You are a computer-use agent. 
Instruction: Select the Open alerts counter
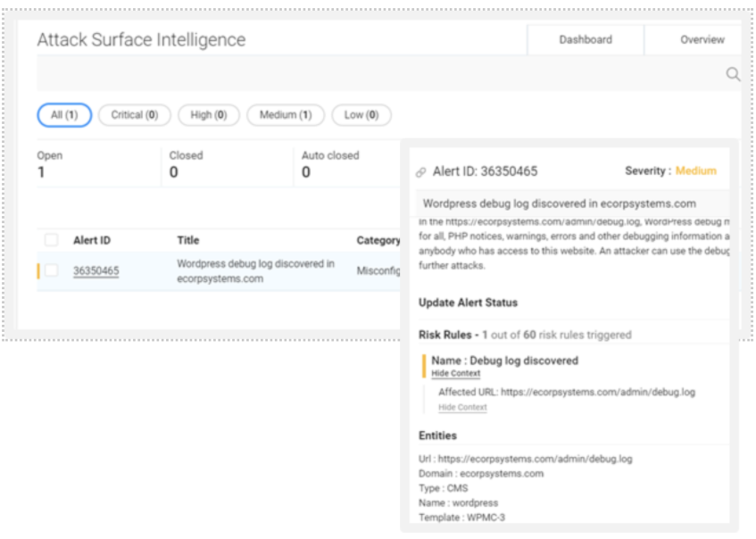click(x=50, y=164)
